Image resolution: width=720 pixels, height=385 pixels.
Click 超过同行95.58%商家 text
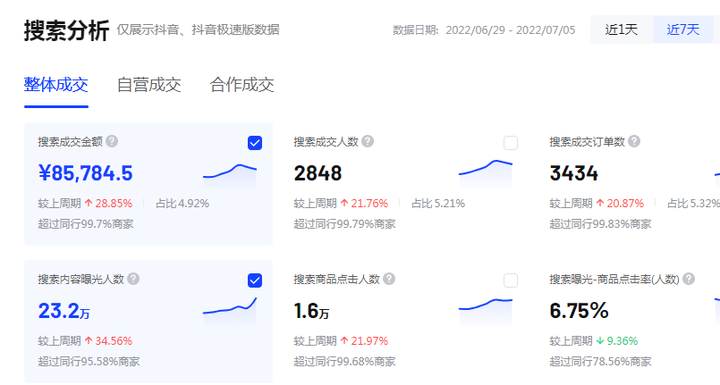pyautogui.click(x=89, y=362)
